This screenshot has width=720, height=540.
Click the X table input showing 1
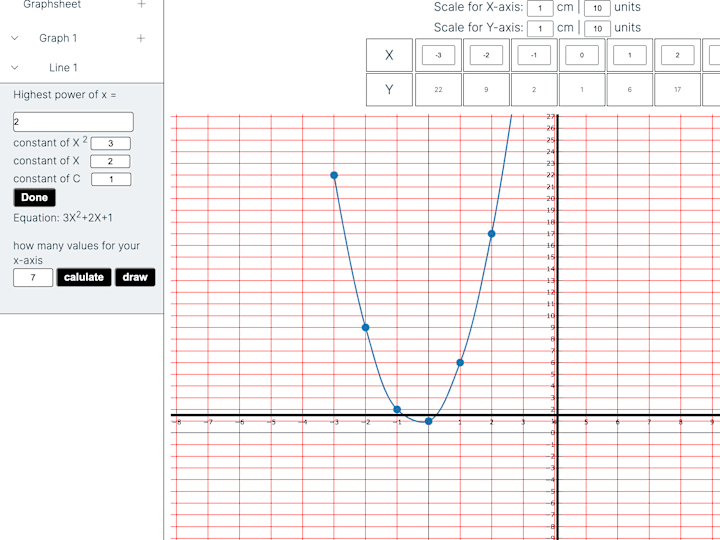(x=630, y=55)
